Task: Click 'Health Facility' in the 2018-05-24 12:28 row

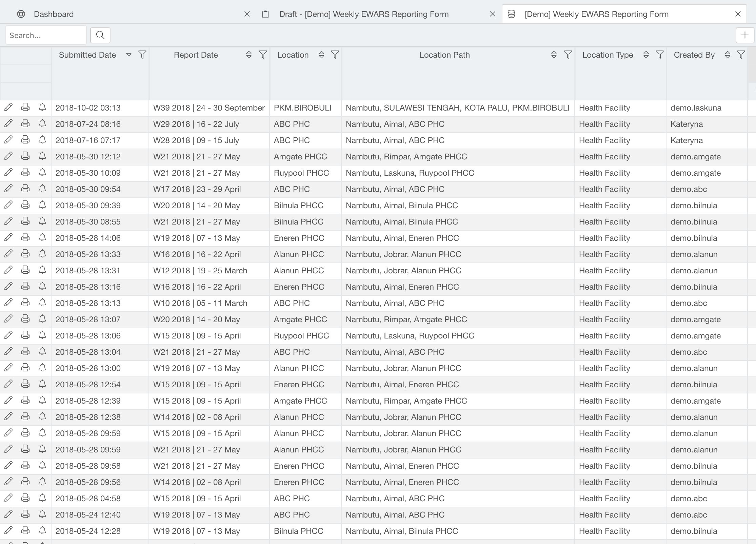Action: (x=604, y=531)
